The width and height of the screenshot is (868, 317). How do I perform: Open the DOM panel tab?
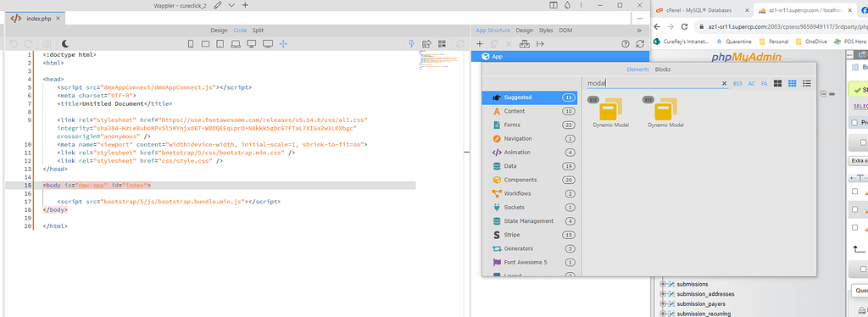click(x=565, y=31)
